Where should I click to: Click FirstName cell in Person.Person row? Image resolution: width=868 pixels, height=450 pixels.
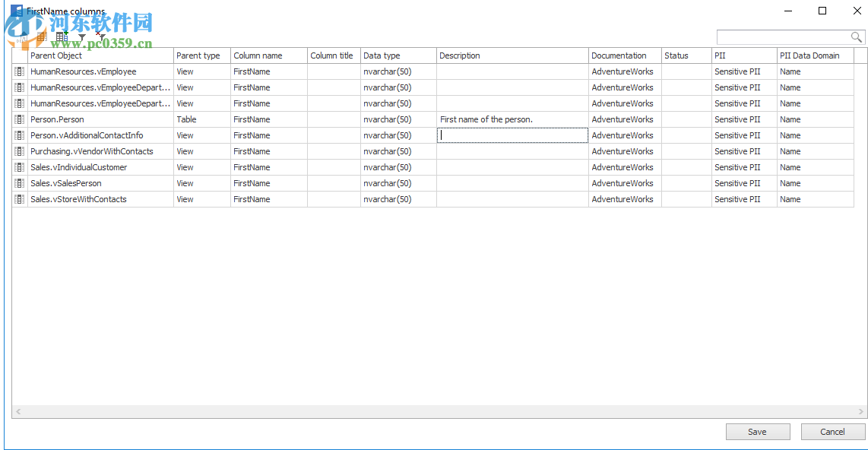coord(268,119)
